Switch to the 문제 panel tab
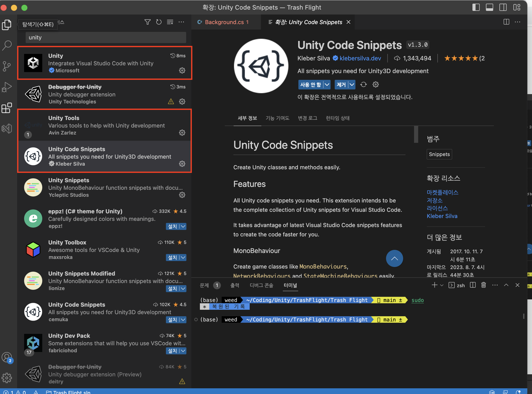Image resolution: width=532 pixels, height=394 pixels. (204, 285)
